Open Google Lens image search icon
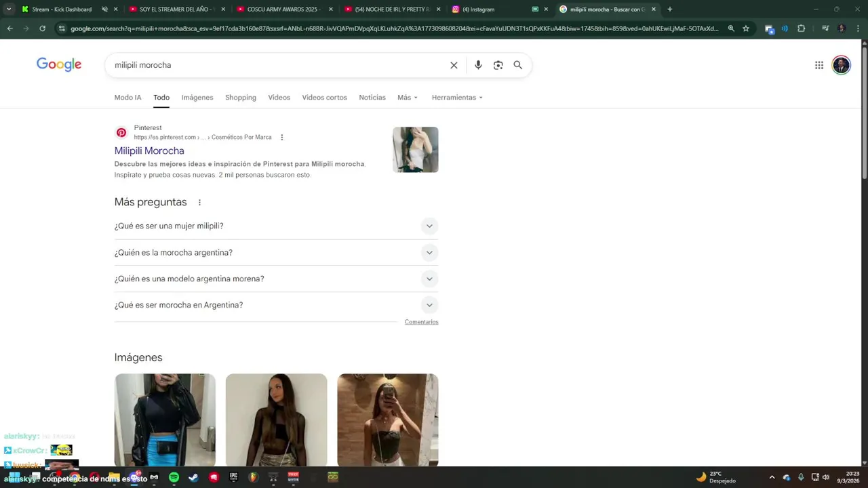 pyautogui.click(x=498, y=65)
